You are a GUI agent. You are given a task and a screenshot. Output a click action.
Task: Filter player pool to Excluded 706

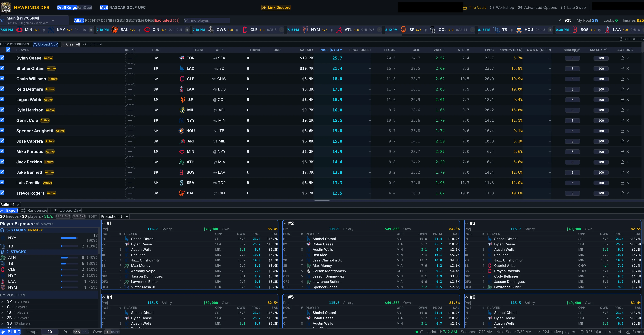pyautogui.click(x=167, y=20)
